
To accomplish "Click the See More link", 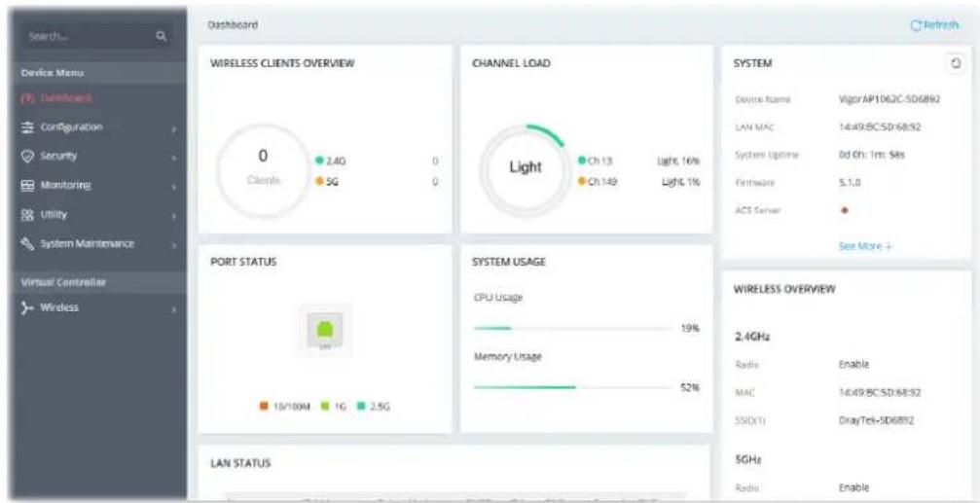I will (865, 246).
